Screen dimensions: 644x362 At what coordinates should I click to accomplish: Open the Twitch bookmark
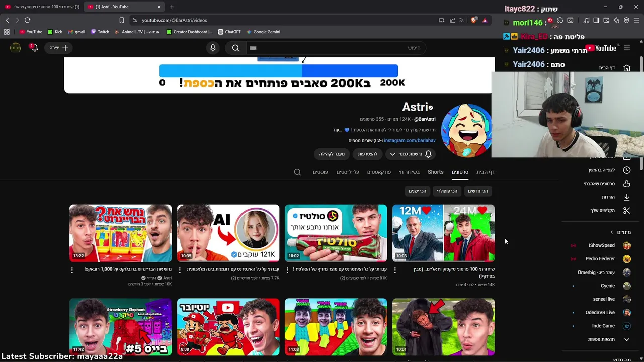(x=100, y=32)
